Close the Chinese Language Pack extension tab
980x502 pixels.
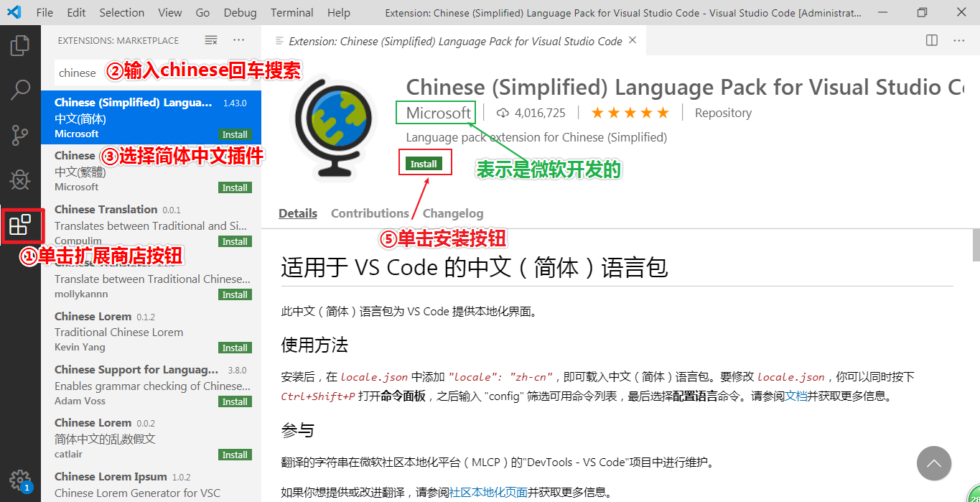[633, 40]
